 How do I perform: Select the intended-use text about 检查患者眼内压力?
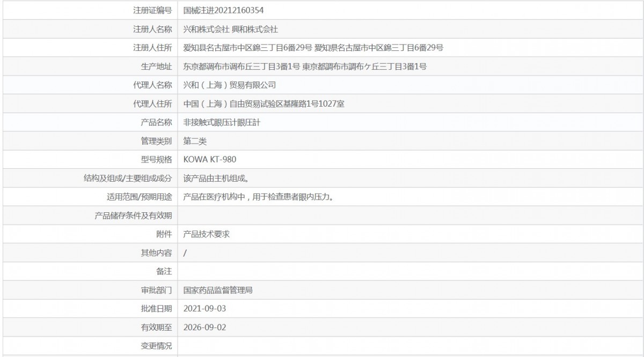tap(259, 197)
